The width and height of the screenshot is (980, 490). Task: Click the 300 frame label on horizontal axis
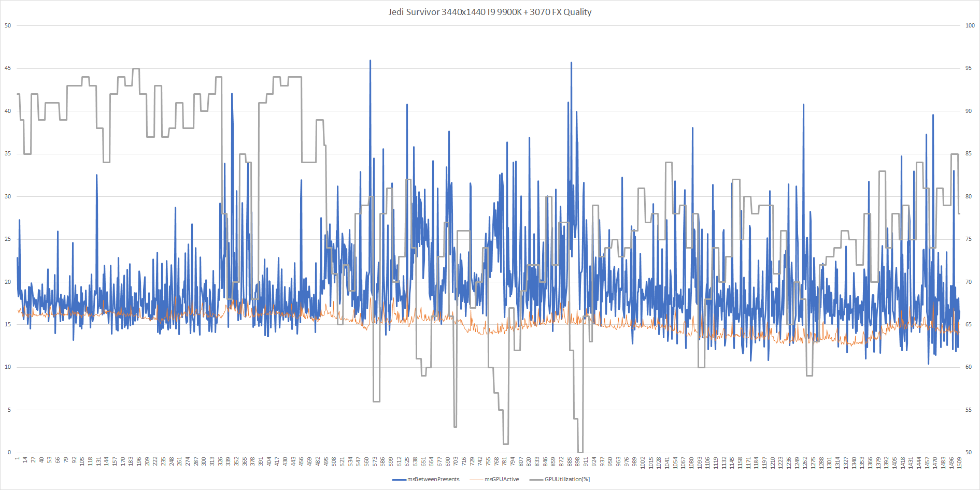pos(204,461)
